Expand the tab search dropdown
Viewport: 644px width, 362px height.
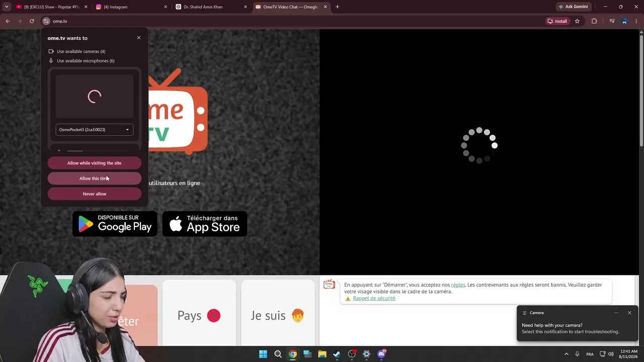(x=7, y=7)
